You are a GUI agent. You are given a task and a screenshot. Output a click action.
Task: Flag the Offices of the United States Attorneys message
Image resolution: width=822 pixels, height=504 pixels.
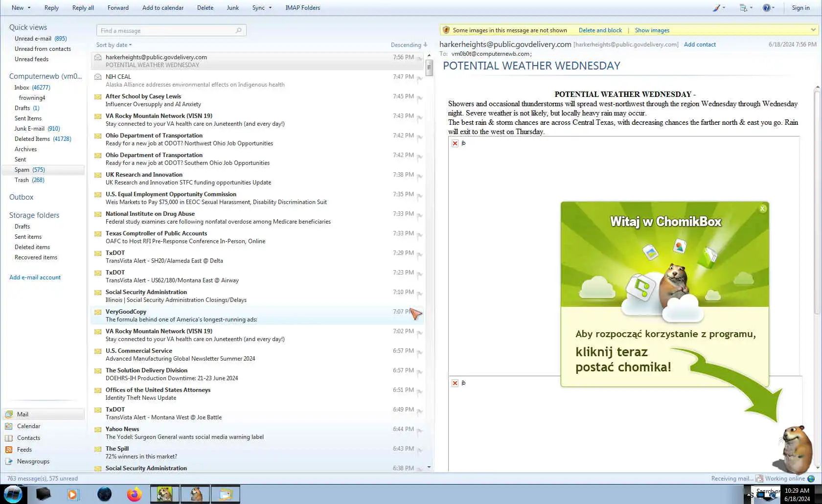pyautogui.click(x=420, y=391)
